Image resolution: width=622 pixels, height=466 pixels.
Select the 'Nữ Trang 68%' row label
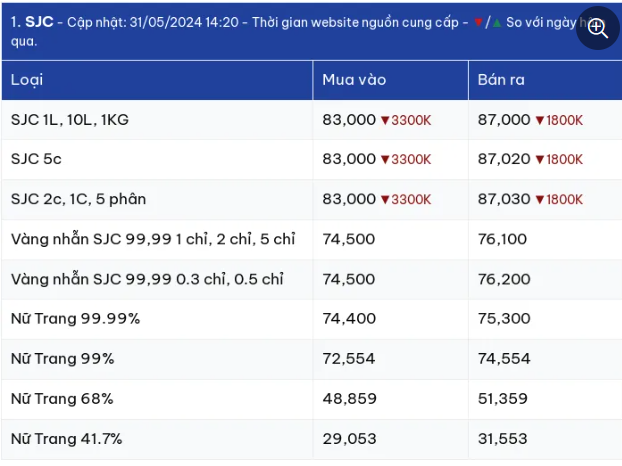(x=62, y=399)
